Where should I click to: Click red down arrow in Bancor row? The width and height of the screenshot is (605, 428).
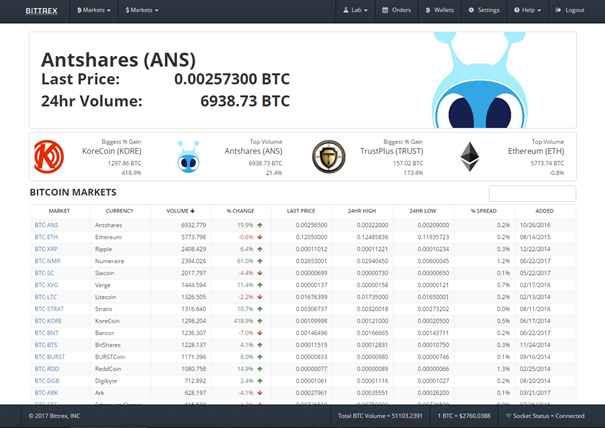pos(260,333)
